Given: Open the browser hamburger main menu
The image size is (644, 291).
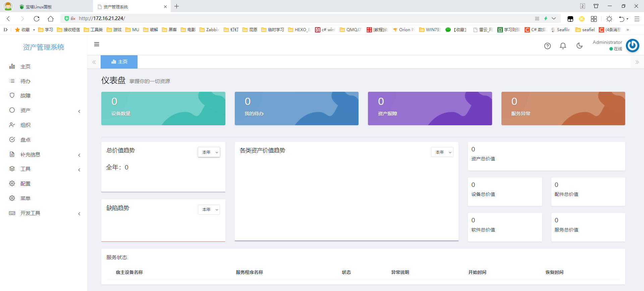Looking at the screenshot, I should (x=637, y=19).
